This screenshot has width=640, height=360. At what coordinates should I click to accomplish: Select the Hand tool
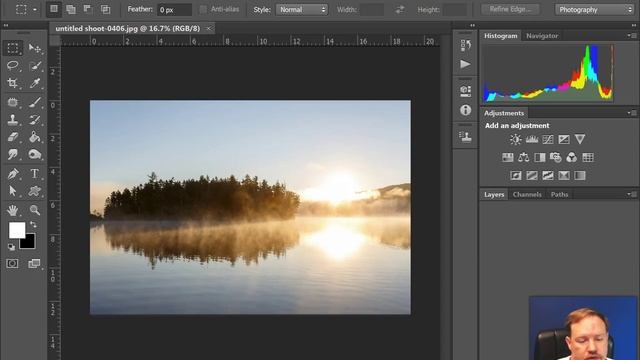point(13,210)
